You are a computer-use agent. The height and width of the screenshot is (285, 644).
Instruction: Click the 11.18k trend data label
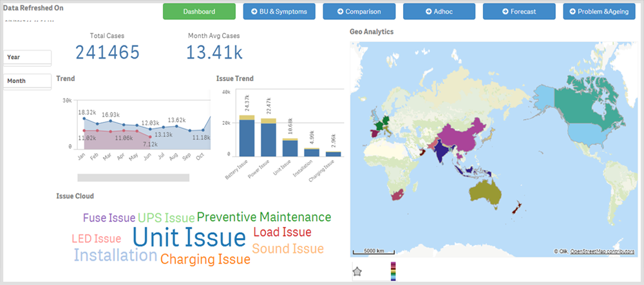[x=202, y=137]
